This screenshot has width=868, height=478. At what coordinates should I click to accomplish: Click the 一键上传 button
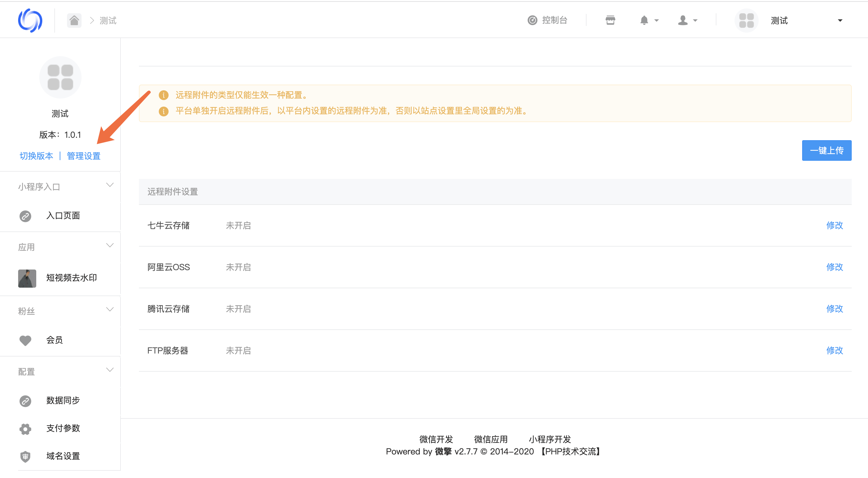(826, 150)
